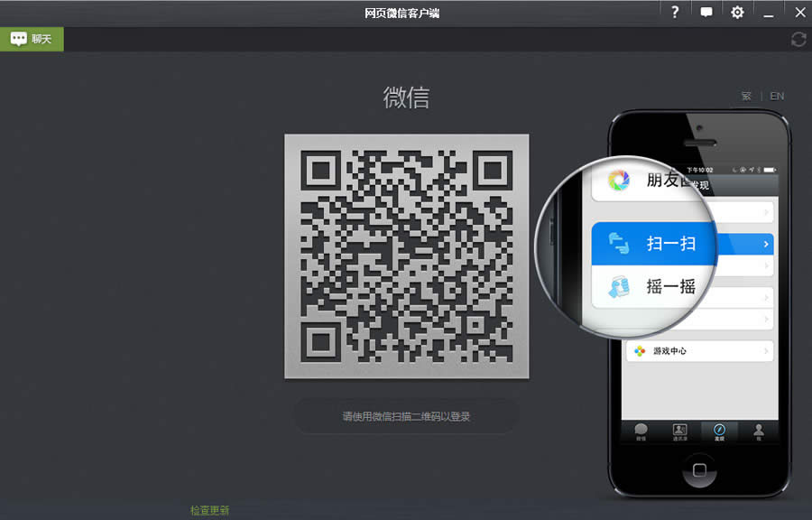
Task: Switch language to 繁 traditional Chinese
Action: pos(746,96)
